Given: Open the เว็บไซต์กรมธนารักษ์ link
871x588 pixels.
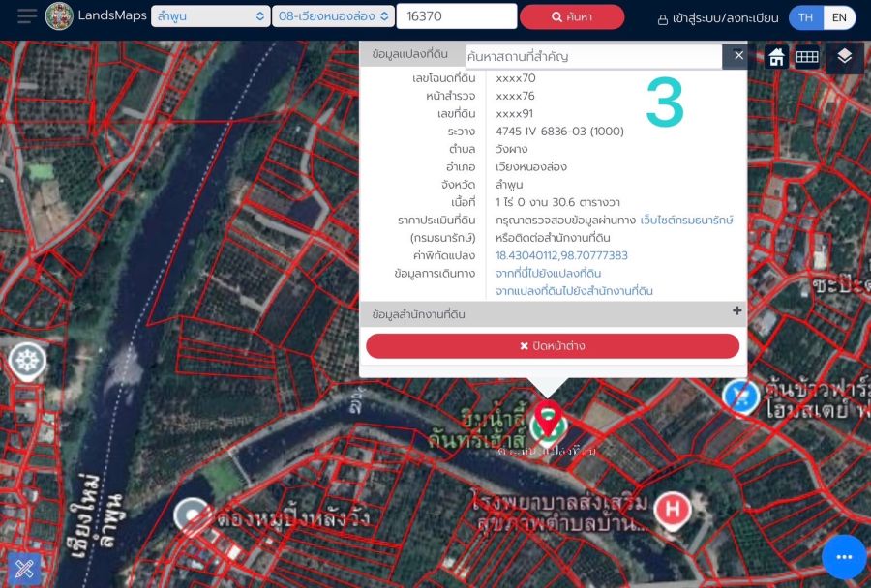Looking at the screenshot, I should point(686,220).
